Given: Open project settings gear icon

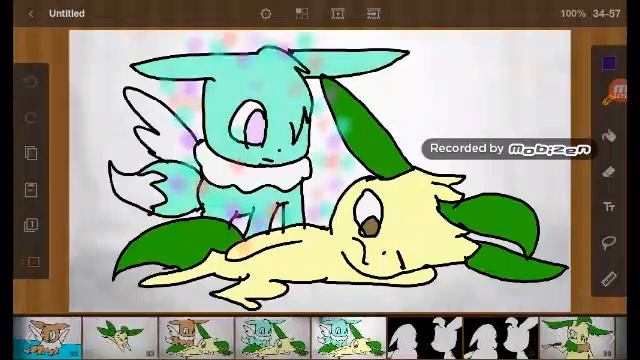Looking at the screenshot, I should (266, 14).
